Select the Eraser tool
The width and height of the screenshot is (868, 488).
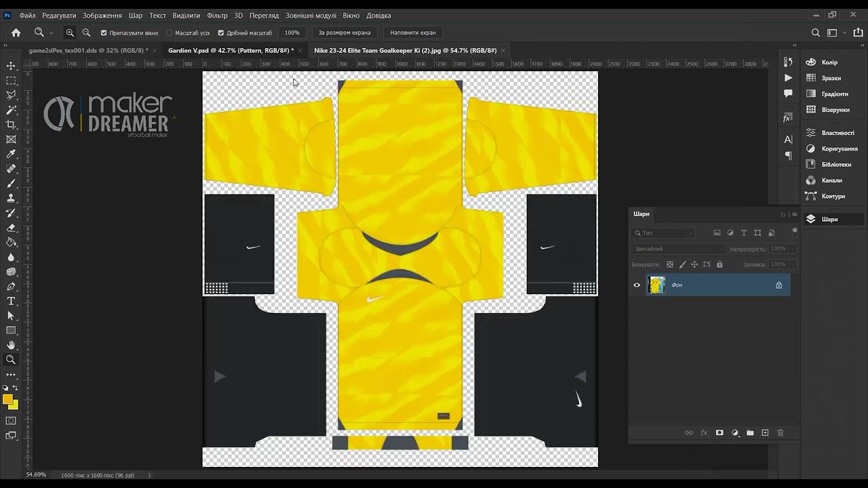click(11, 228)
